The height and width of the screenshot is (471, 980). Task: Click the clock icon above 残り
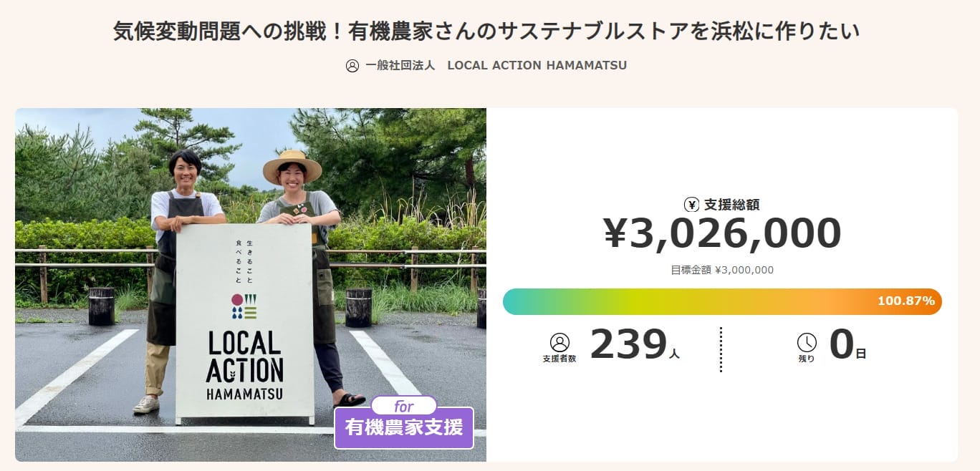tap(807, 342)
